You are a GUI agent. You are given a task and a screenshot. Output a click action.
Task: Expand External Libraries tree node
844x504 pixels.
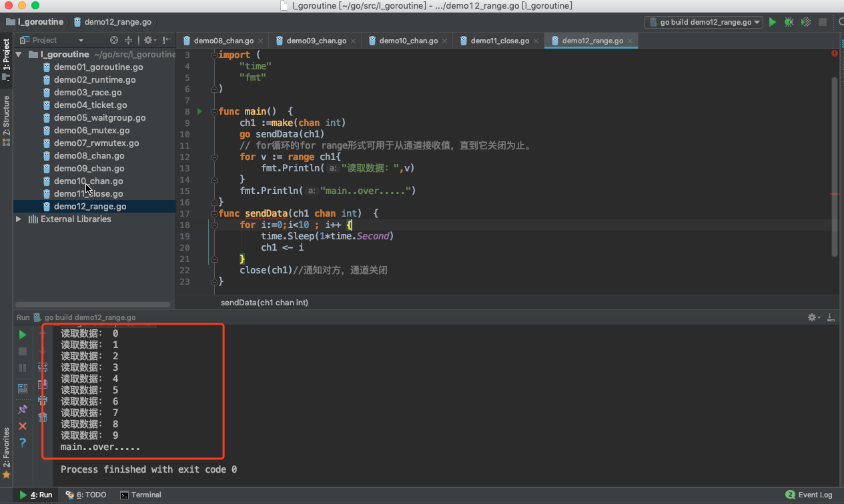pos(19,219)
